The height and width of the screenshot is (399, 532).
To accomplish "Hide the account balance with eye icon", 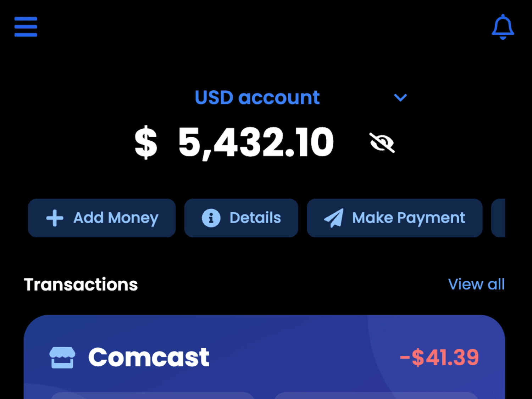I will 382,143.
